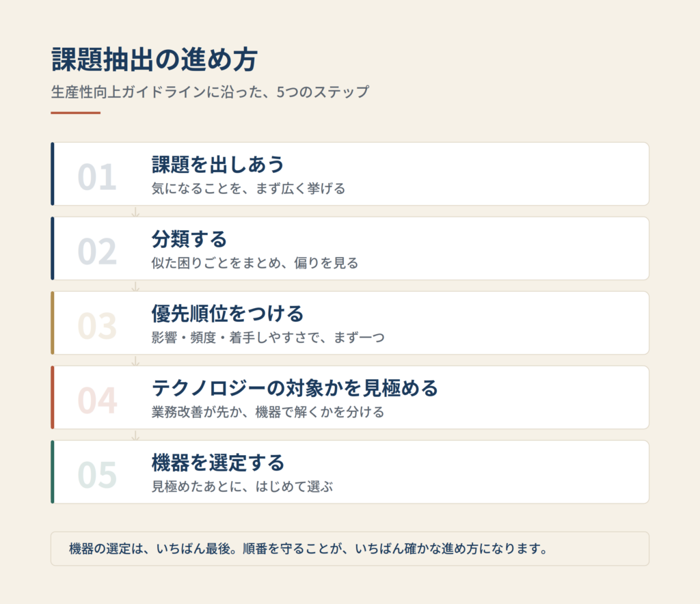Click the down arrow between steps 04 and 05

135,435
